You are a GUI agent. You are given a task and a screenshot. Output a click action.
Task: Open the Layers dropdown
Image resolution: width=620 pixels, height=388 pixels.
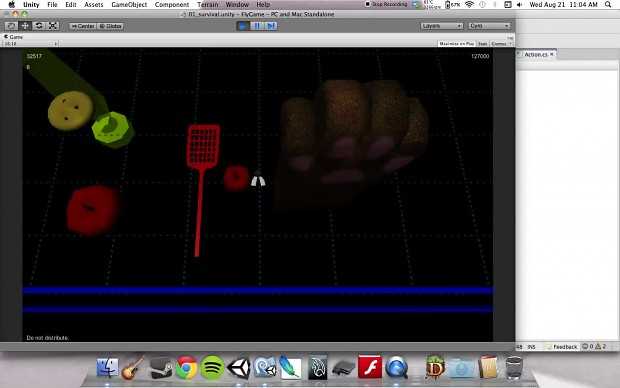(x=441, y=26)
